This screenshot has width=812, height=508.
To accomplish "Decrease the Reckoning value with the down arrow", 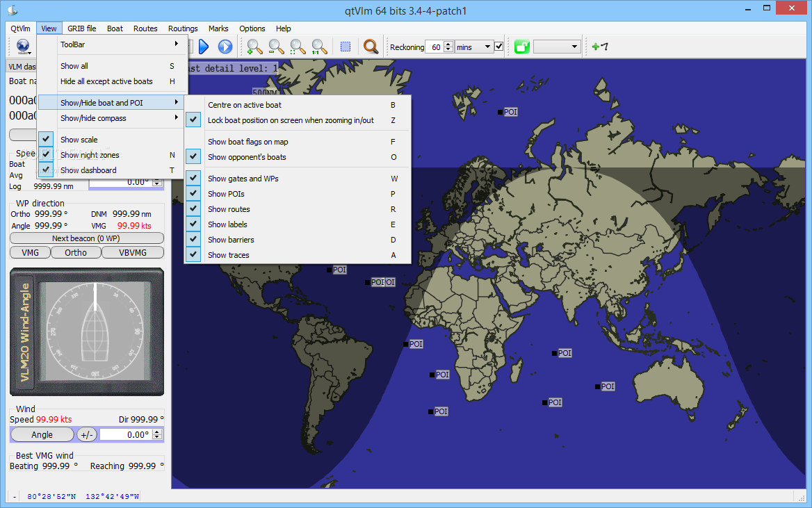I will tap(448, 50).
